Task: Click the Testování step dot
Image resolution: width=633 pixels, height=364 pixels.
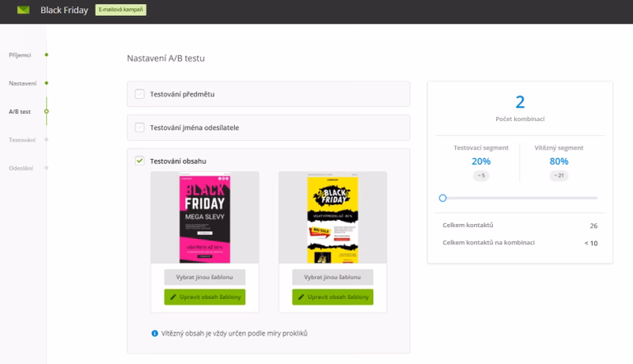Action: click(47, 140)
